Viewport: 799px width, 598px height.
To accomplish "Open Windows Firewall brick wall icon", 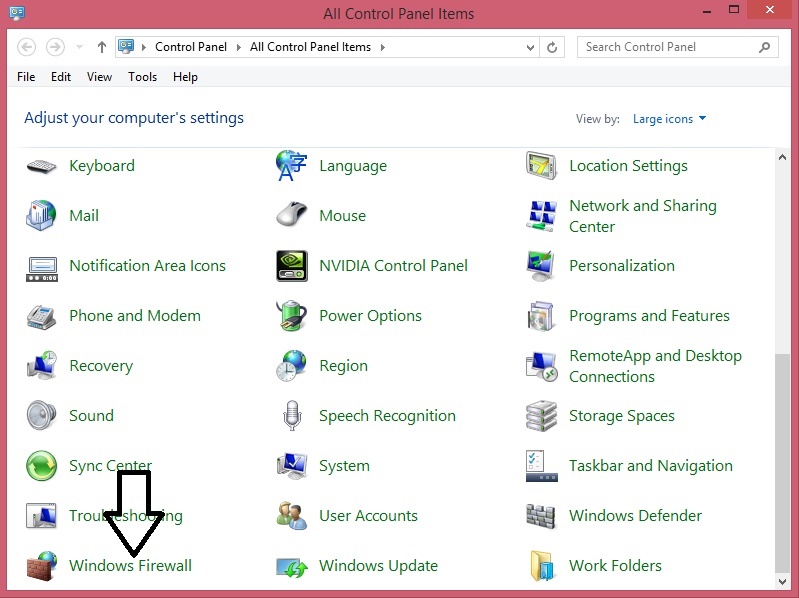I will pos(41,565).
